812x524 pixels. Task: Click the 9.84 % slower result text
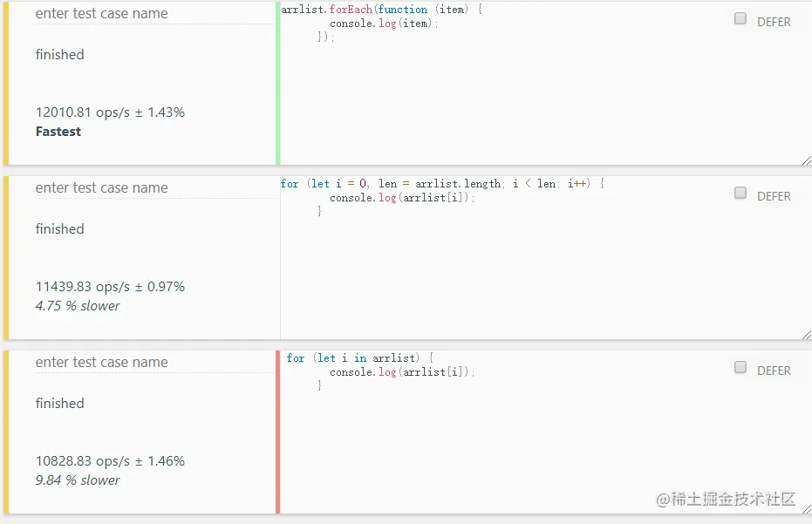(x=78, y=480)
